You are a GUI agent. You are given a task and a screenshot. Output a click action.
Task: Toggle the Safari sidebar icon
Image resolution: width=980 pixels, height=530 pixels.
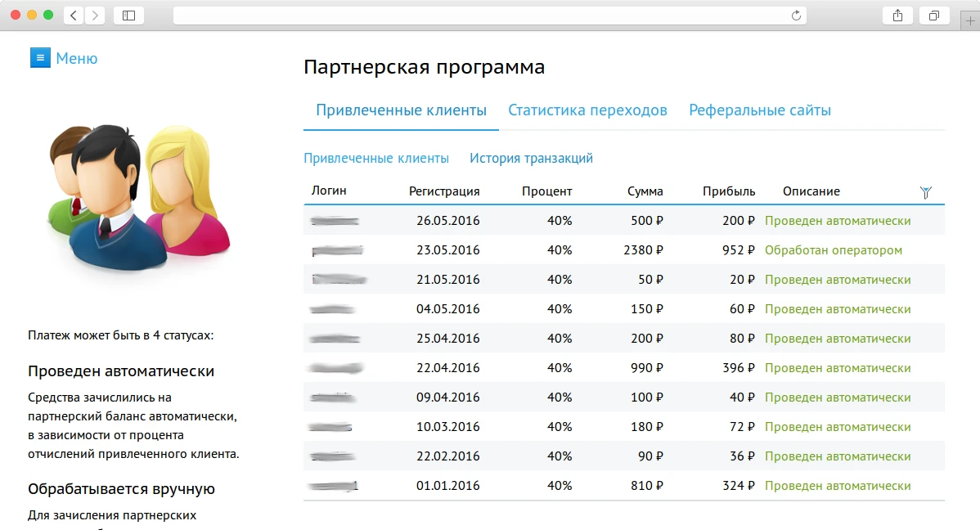point(128,15)
